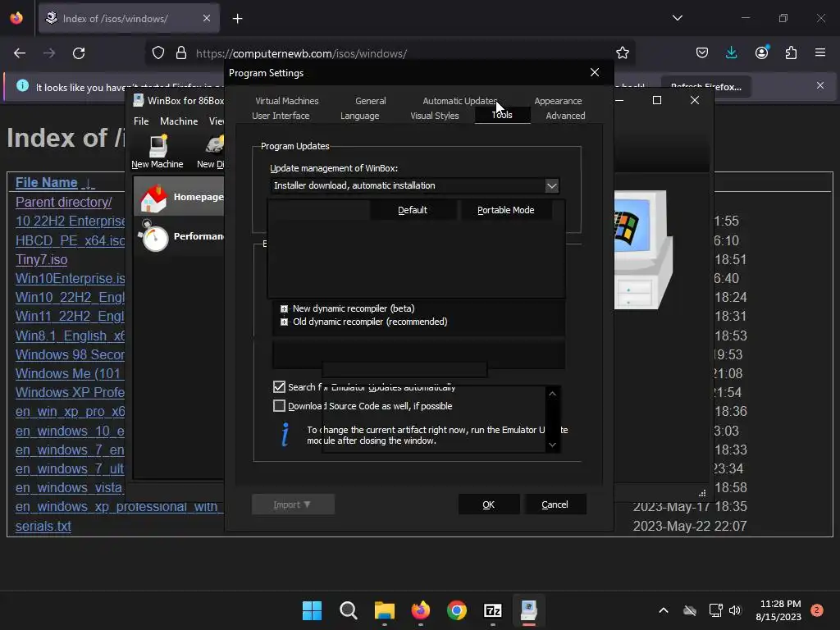
Task: Sort by the File Name column header
Action: pyautogui.click(x=47, y=183)
